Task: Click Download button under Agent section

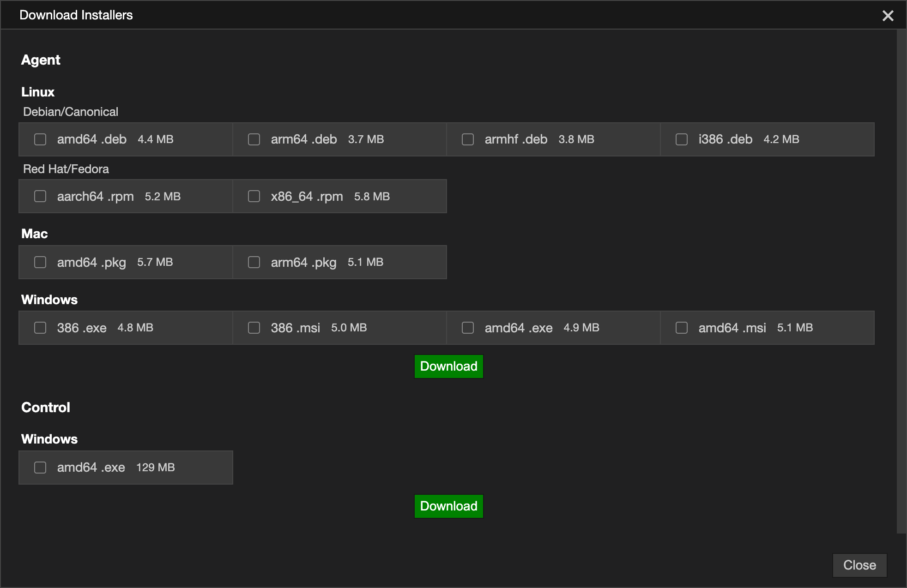Action: (449, 366)
